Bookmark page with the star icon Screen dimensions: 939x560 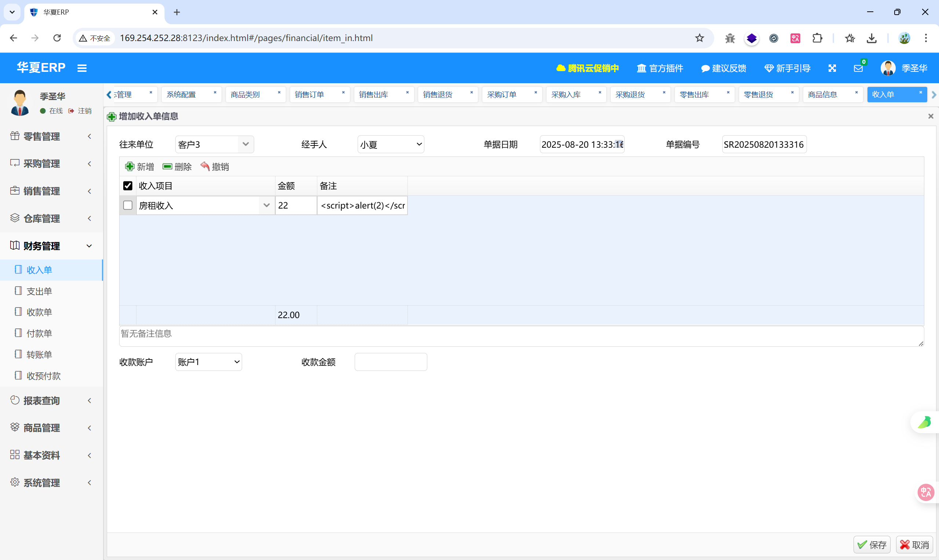coord(699,38)
